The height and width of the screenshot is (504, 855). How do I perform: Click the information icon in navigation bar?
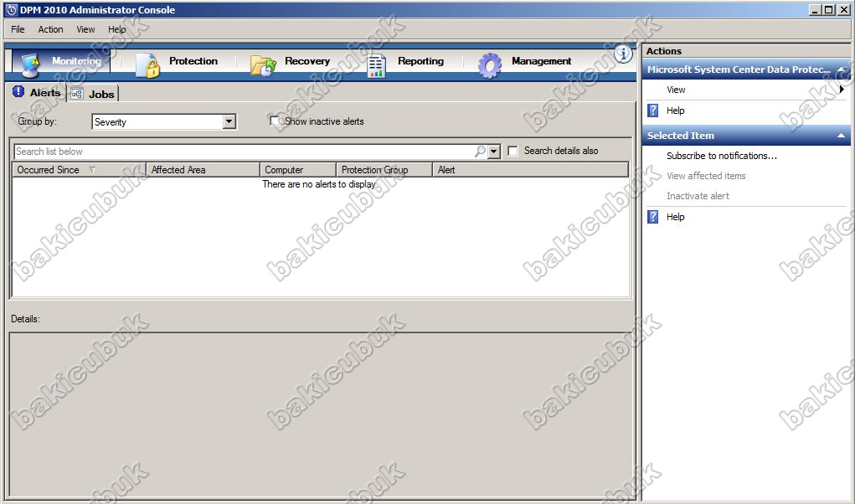[x=623, y=54]
